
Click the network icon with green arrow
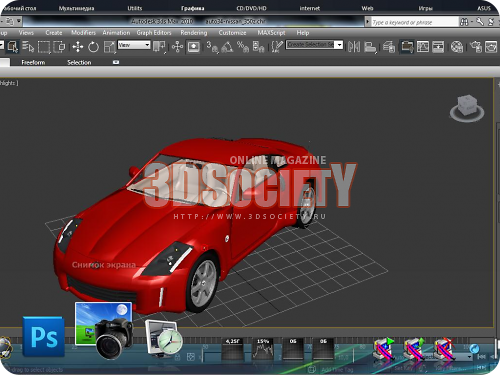pos(414,349)
